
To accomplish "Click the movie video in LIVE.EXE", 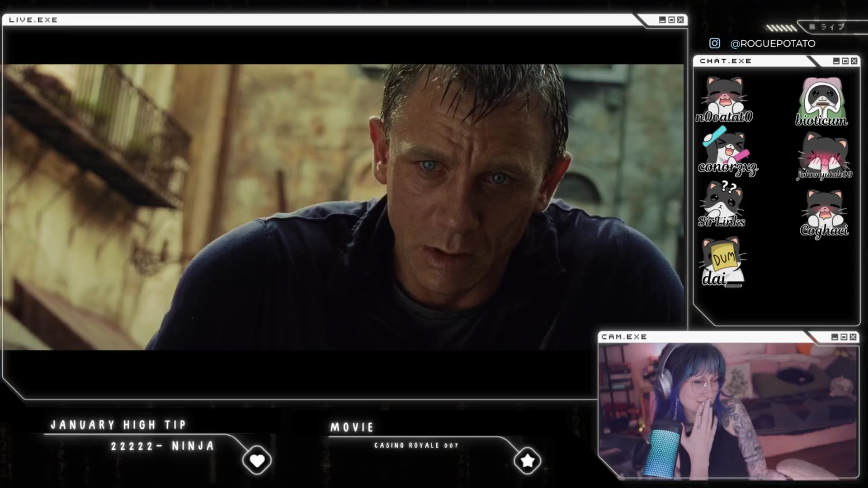I will click(343, 207).
